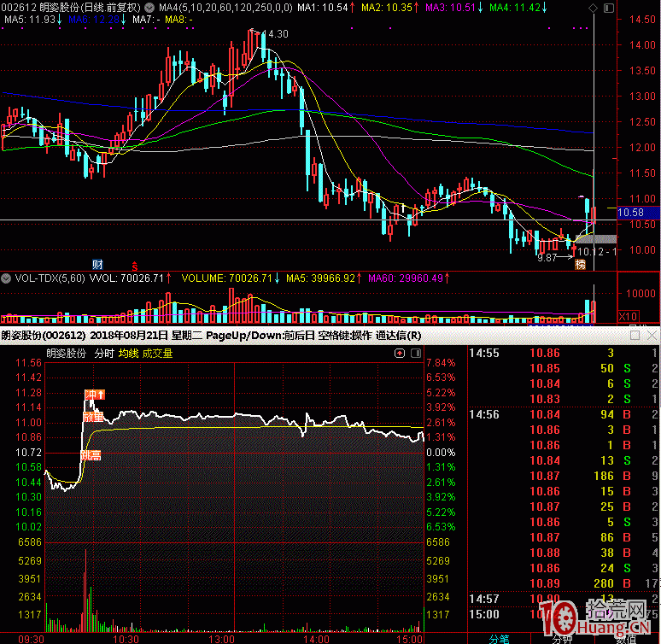661x644 pixels.
Task: Click the 冲 surge marker on intraday chart
Action: click(92, 395)
